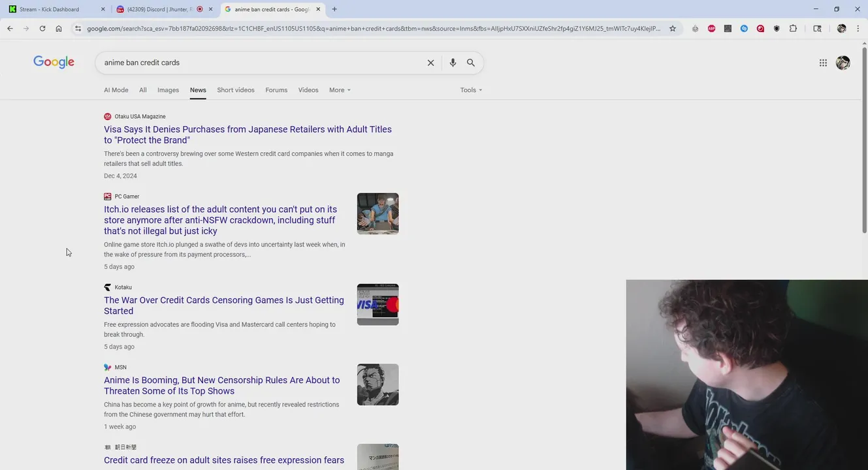
Task: Click the MSN source name
Action: click(120, 368)
